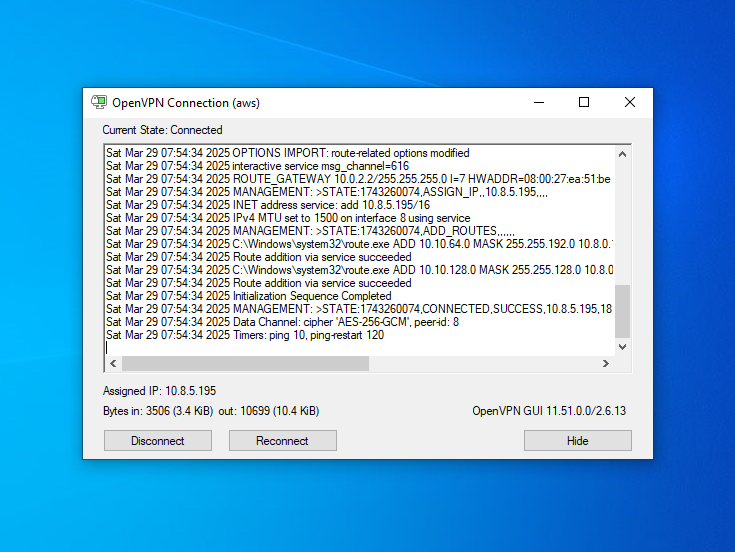Click log line with CONNECTED,SUCCESS
The image size is (735, 552).
coord(359,309)
